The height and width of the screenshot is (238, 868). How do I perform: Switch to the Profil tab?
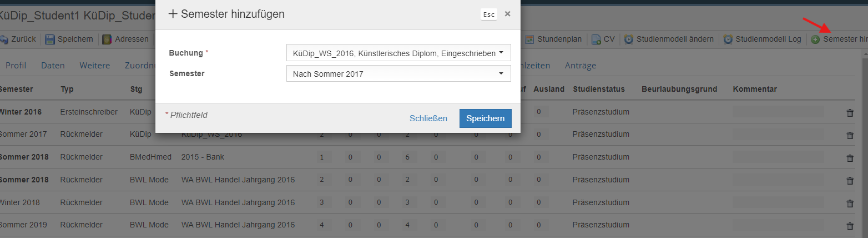click(16, 66)
